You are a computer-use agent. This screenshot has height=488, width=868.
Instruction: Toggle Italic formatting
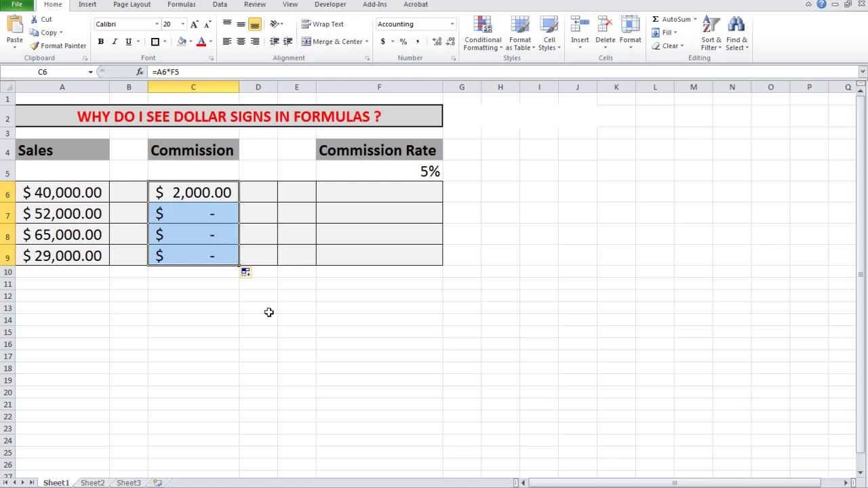tap(115, 41)
